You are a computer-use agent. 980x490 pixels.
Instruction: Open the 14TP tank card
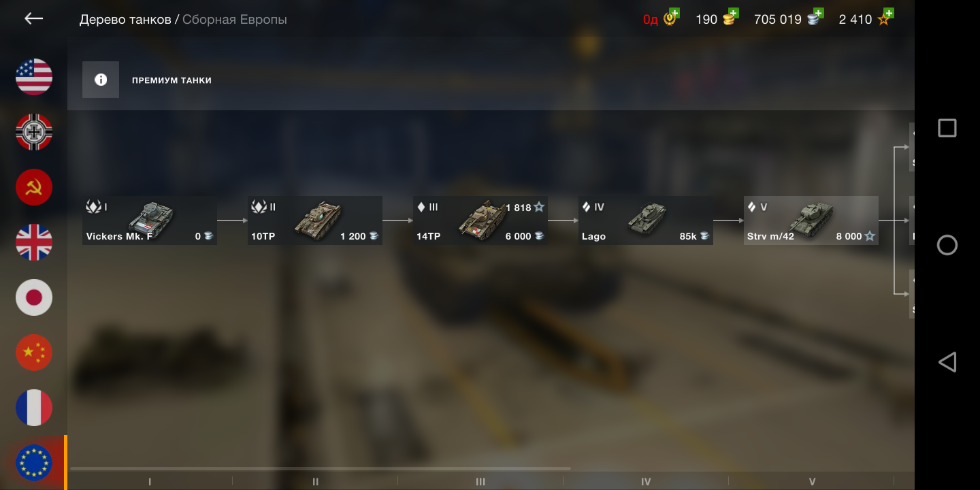[480, 220]
